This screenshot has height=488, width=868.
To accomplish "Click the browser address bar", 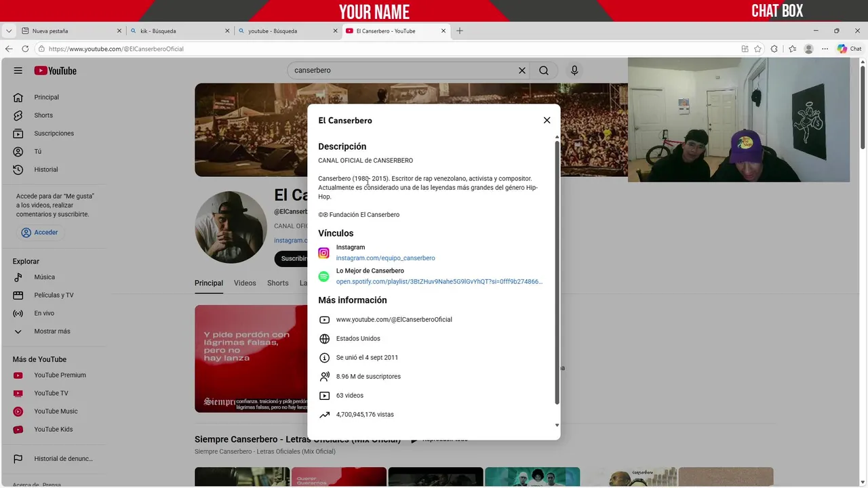I will pyautogui.click(x=387, y=49).
